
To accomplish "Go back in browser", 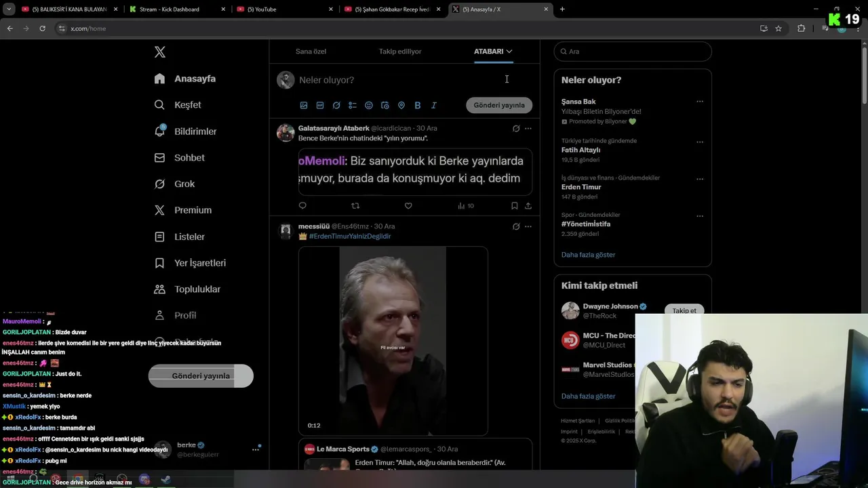I will click(x=9, y=28).
